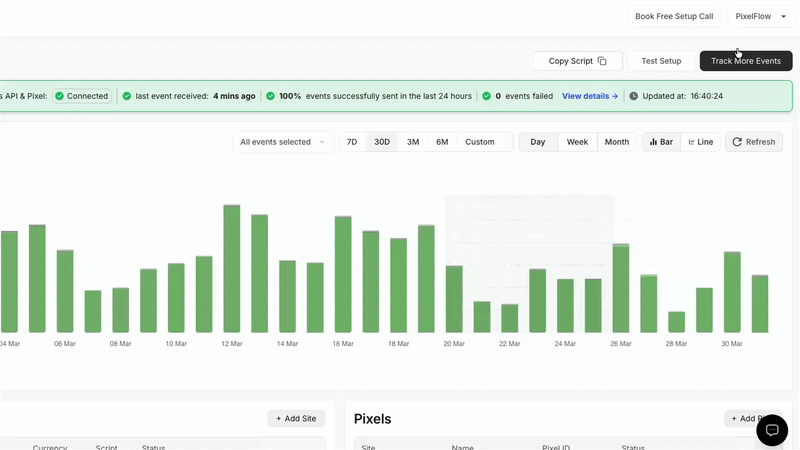Screen dimensions: 800x450
Task: Open the Custom date range picker
Action: (480, 142)
